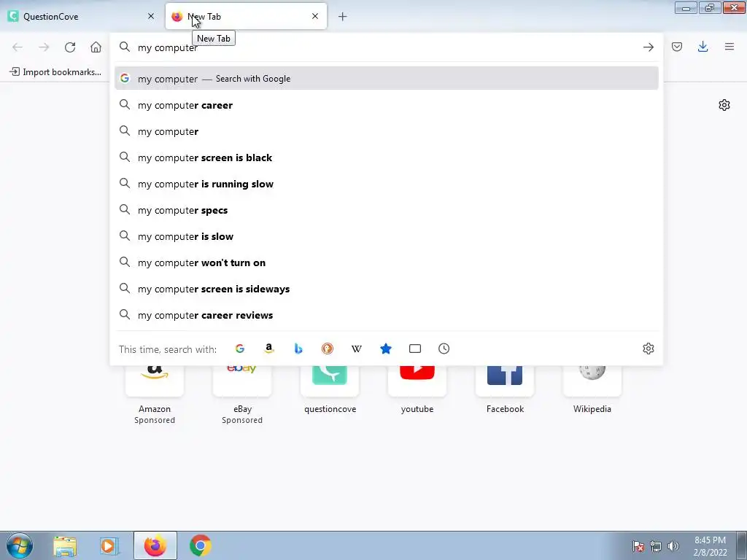Pick 'my computer screen is black' suggestion

(387, 157)
